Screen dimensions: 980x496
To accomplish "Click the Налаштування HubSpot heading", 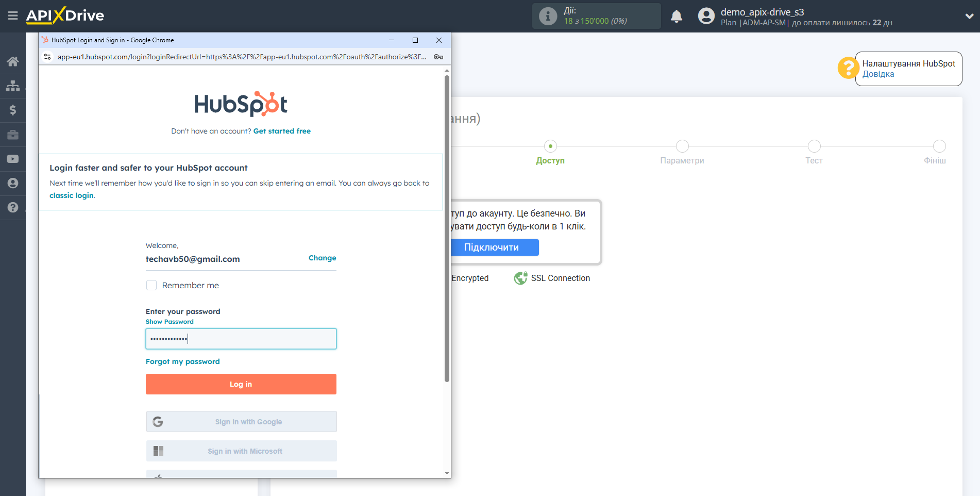I will tap(909, 63).
